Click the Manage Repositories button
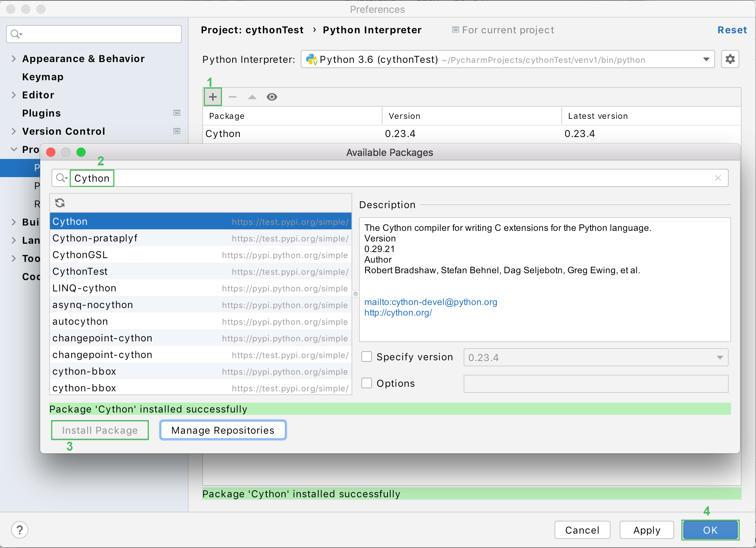Screen dimensions: 756x548 pyautogui.click(x=222, y=430)
